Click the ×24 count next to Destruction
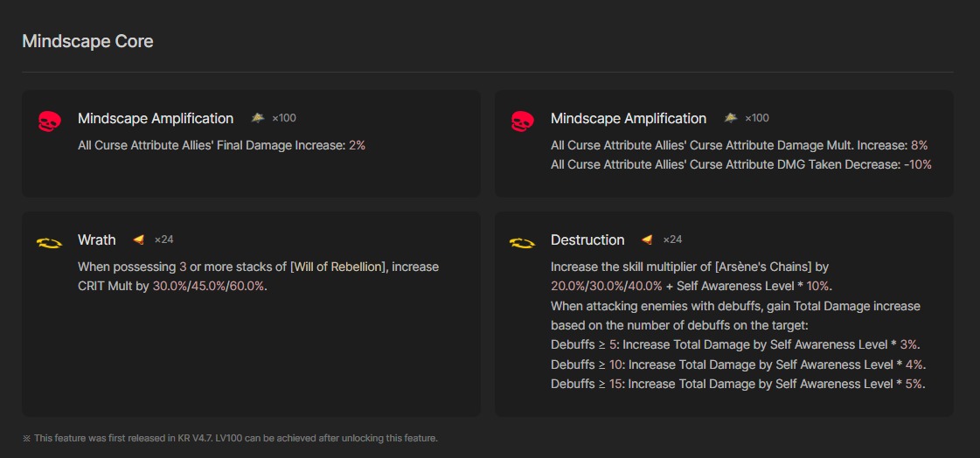This screenshot has height=458, width=980. point(672,239)
